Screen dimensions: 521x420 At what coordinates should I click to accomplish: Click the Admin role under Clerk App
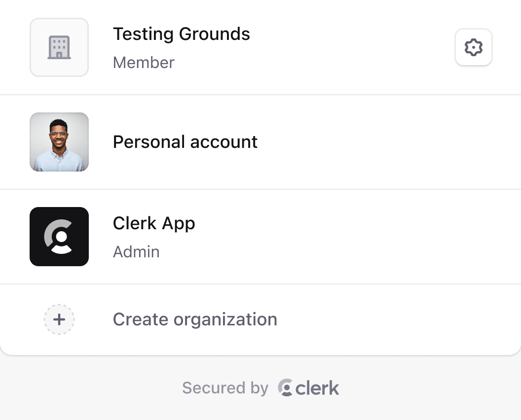point(136,252)
